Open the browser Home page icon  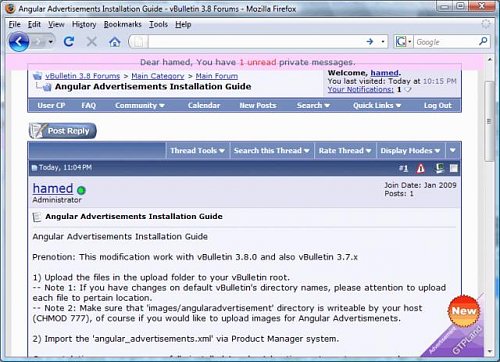coord(115,42)
